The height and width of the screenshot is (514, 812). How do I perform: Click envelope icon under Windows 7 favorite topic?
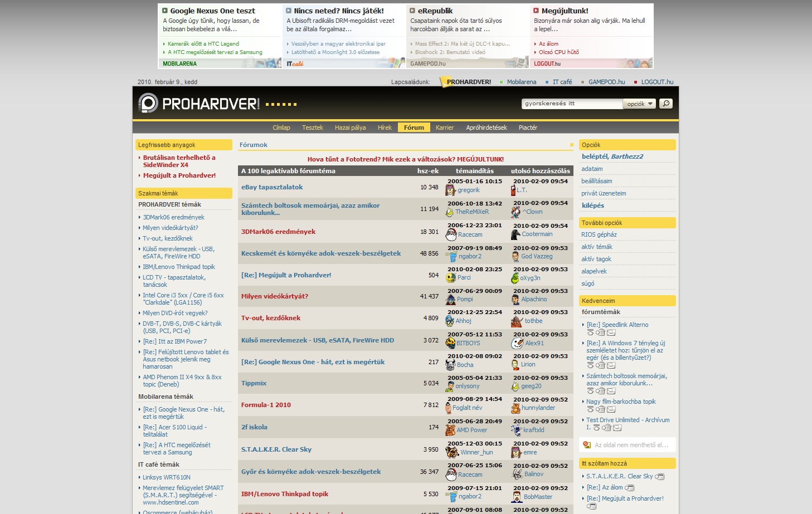point(611,365)
